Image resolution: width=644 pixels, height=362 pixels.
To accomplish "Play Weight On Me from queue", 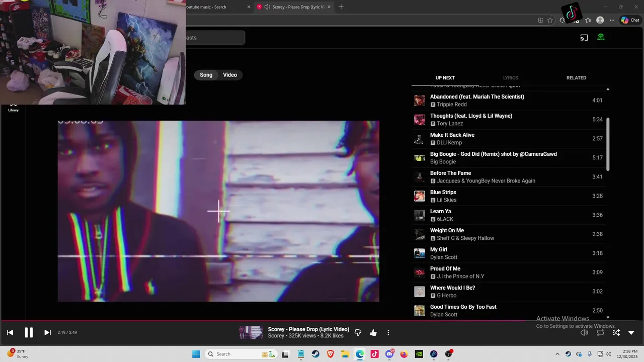I will click(x=508, y=234).
